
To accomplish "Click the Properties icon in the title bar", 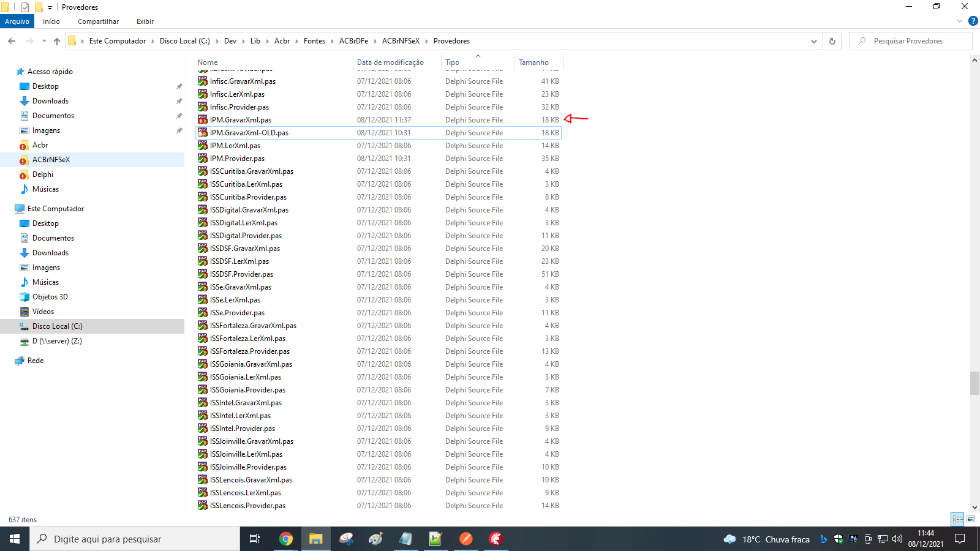I will click(x=25, y=7).
